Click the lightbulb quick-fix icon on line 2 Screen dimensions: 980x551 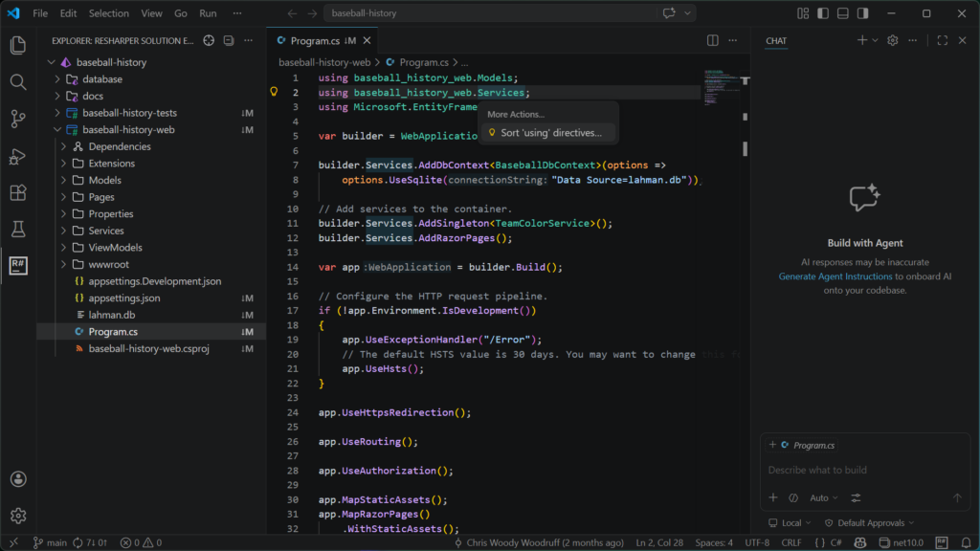(274, 93)
